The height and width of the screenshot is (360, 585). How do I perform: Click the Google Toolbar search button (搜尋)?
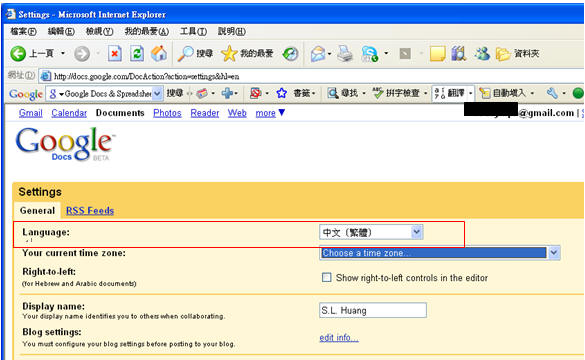point(175,93)
